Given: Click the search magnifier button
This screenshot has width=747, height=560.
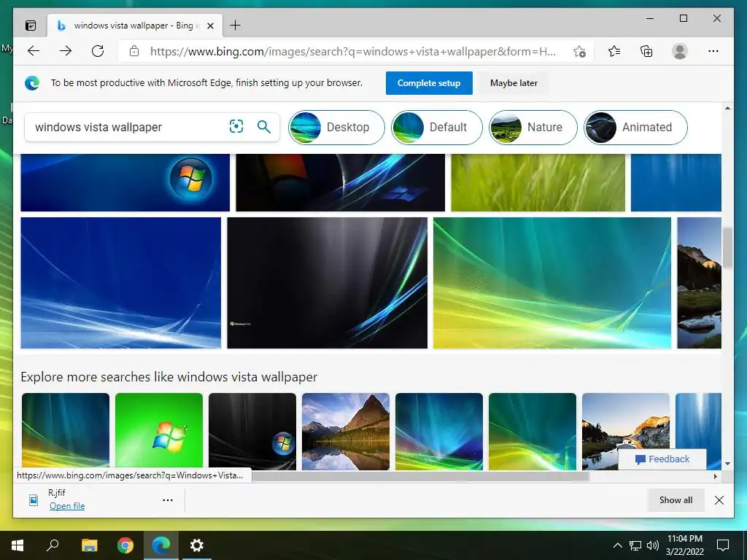Looking at the screenshot, I should pos(264,126).
